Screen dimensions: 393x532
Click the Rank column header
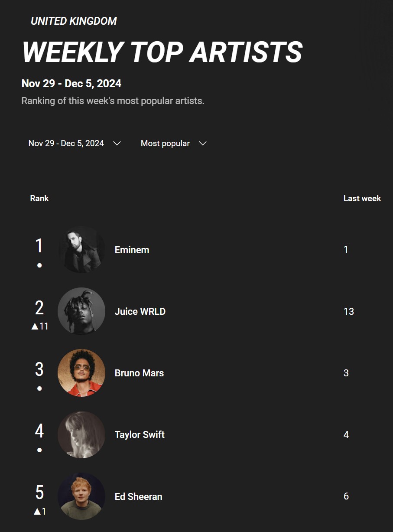(39, 199)
